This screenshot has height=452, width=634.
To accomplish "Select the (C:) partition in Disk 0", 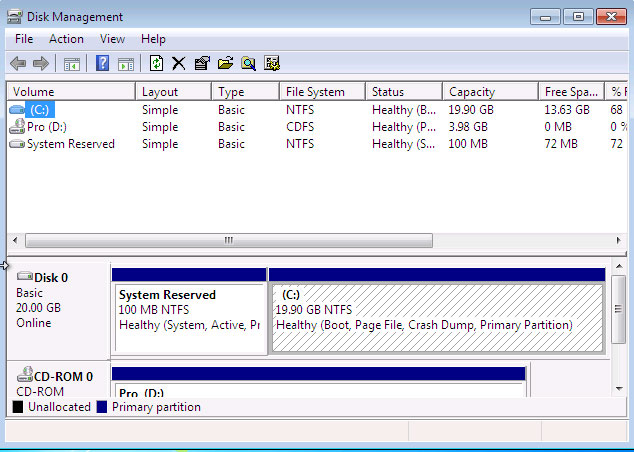I will 437,318.
